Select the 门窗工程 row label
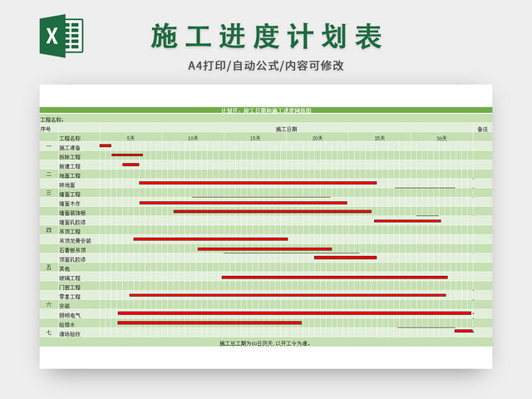 pos(70,288)
